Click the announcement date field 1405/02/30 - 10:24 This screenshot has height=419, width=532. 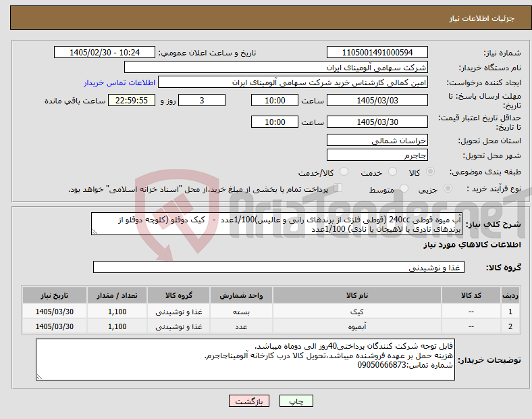coord(105,52)
